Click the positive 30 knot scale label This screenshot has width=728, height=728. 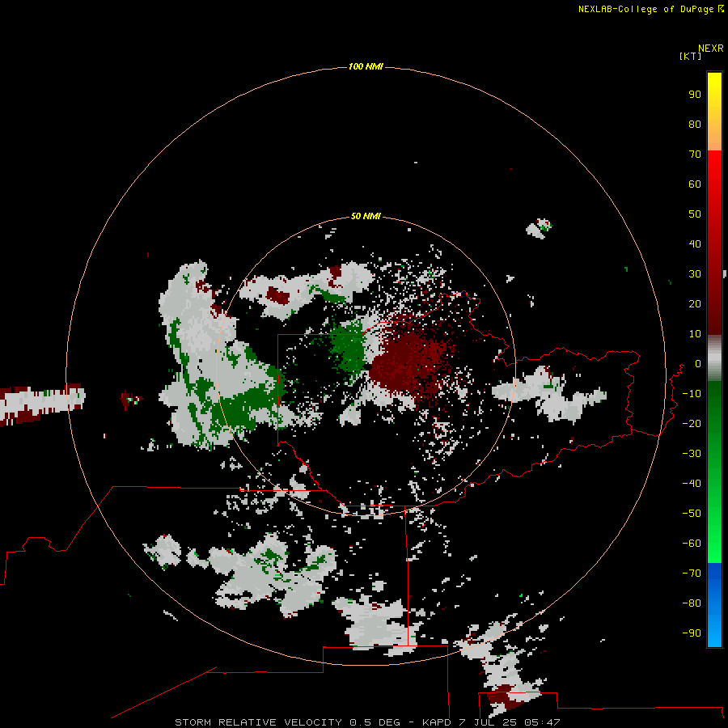(x=695, y=274)
